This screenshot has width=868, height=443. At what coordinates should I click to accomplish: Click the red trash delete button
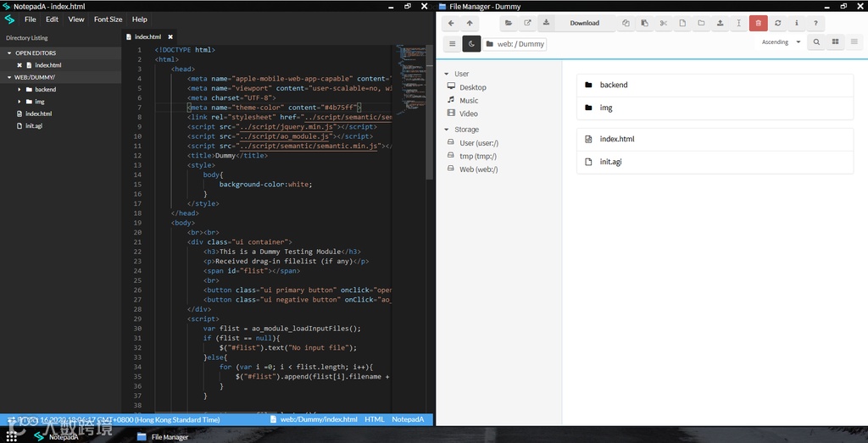[x=759, y=23]
